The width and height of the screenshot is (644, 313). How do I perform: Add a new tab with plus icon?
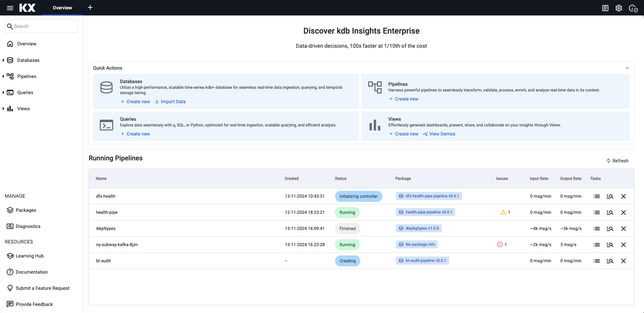tap(90, 7)
